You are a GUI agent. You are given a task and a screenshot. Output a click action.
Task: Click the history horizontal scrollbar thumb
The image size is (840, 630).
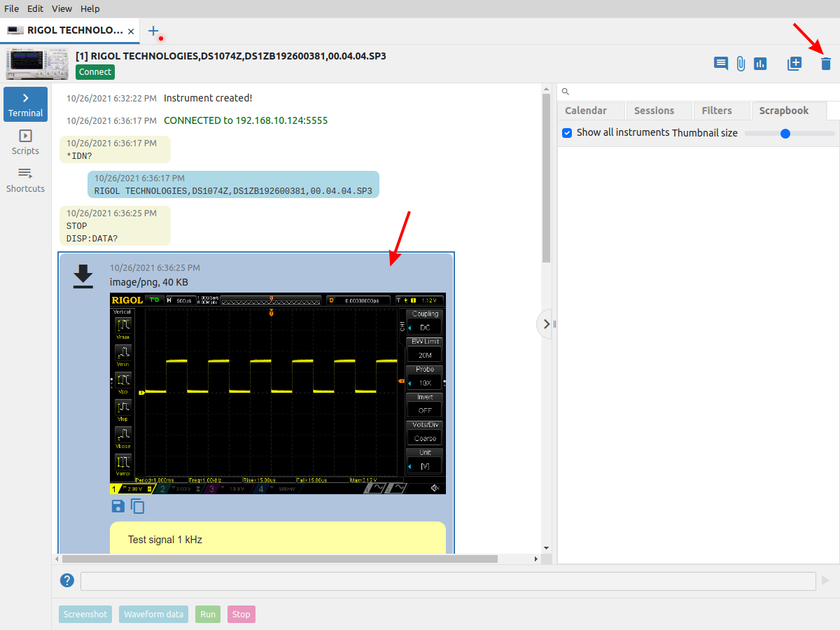tap(280, 559)
